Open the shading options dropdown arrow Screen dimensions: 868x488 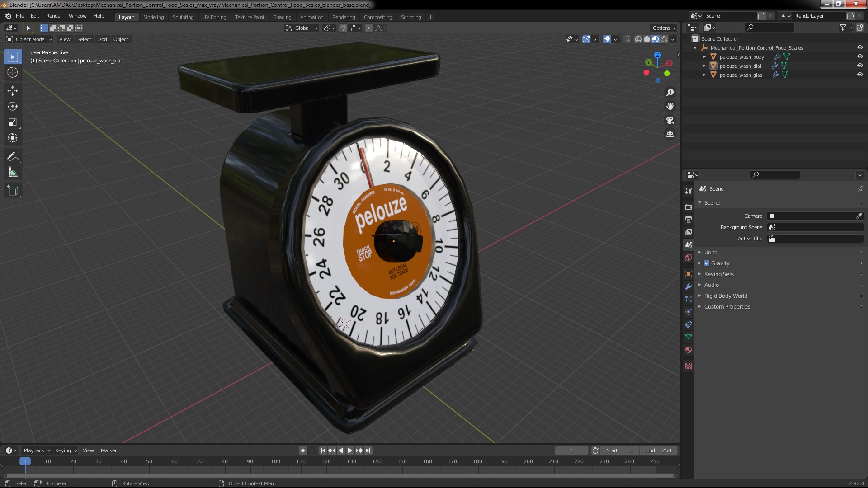tap(673, 40)
